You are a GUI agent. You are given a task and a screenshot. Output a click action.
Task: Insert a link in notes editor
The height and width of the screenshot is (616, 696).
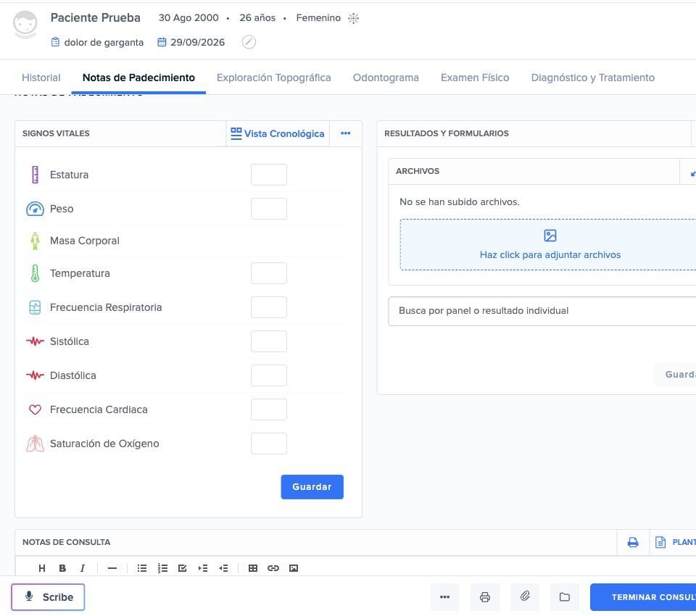tap(273, 568)
